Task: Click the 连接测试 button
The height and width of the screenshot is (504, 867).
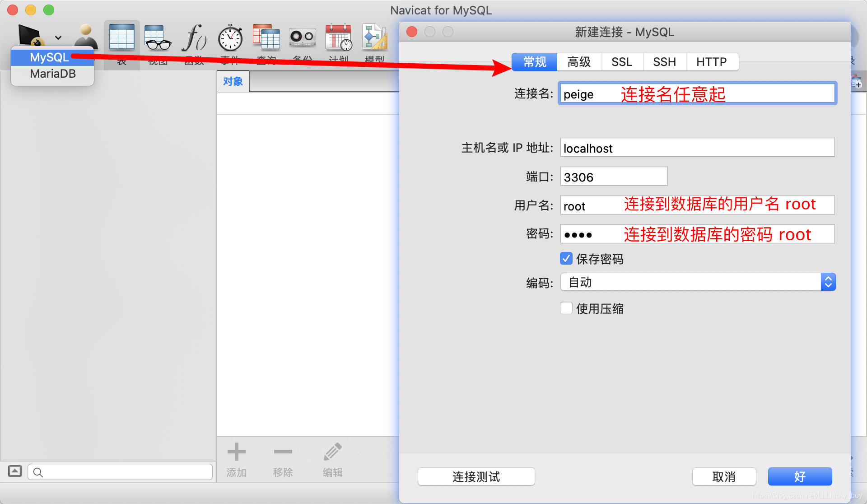Action: pyautogui.click(x=476, y=476)
